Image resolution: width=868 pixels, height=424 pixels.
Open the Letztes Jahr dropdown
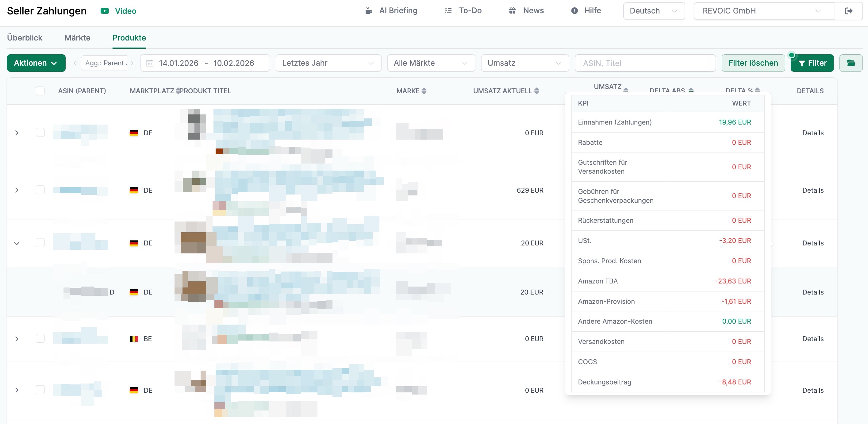(x=328, y=63)
